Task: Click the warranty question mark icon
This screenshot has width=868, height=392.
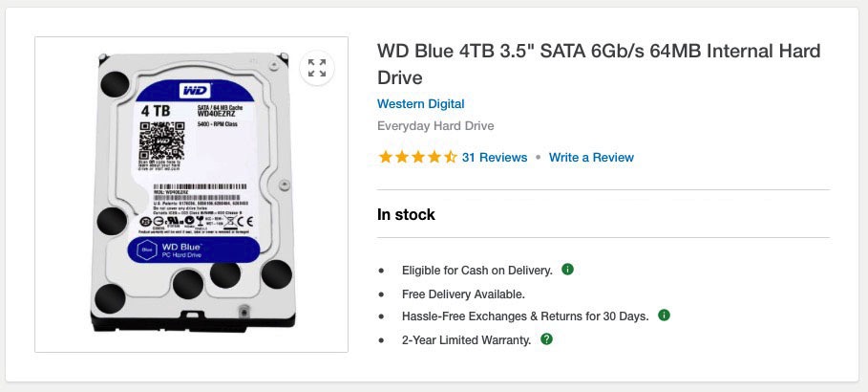Action: (546, 338)
